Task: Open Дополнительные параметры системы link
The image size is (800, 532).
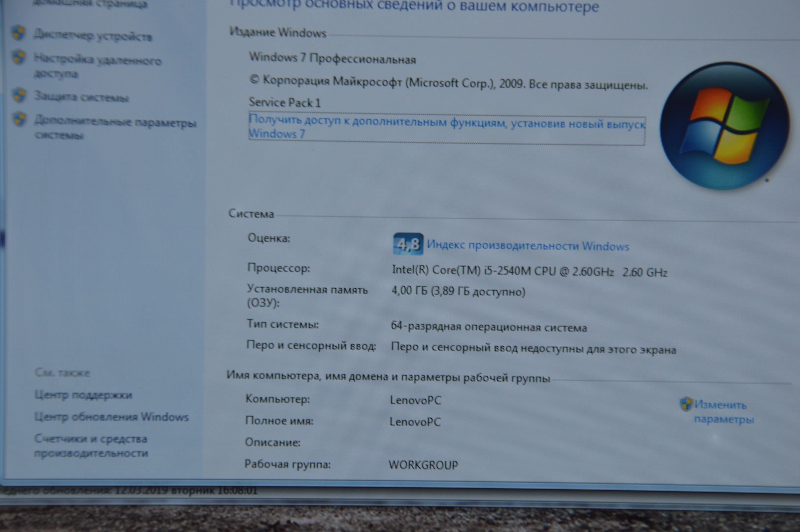Action: pos(115,128)
